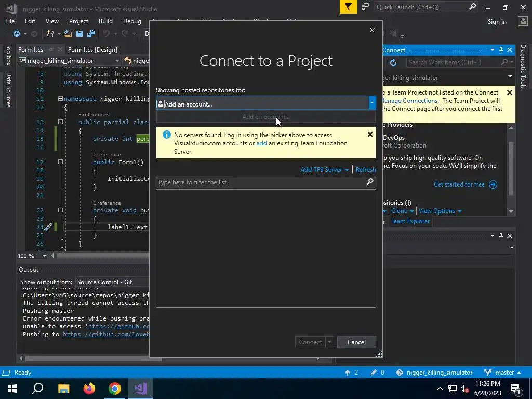Viewport: 532px width, 399px height.
Task: Collapse the class block on line 13
Action: click(x=60, y=122)
